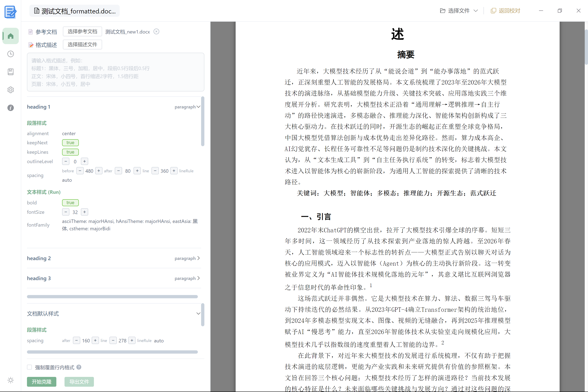Click 关键词 line in document preview

396,193
